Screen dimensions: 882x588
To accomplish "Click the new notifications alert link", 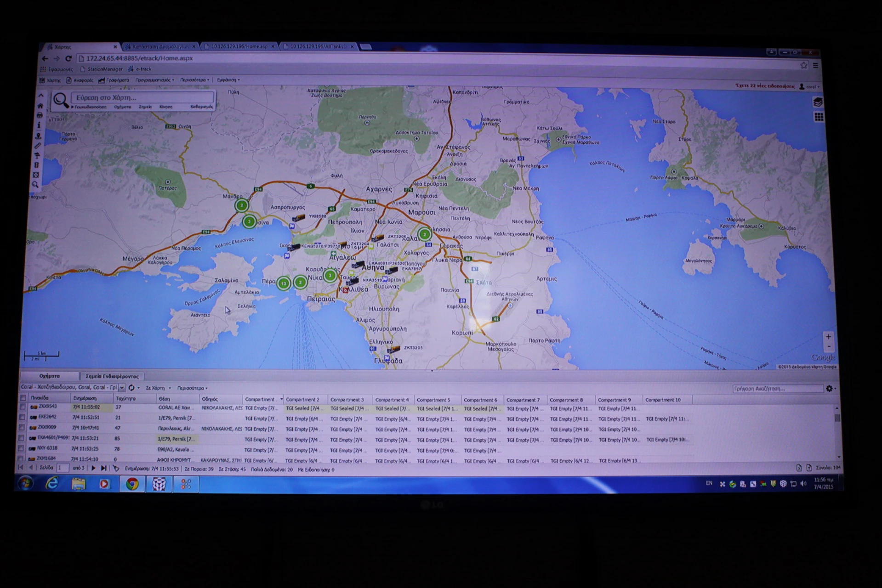I will click(x=764, y=86).
